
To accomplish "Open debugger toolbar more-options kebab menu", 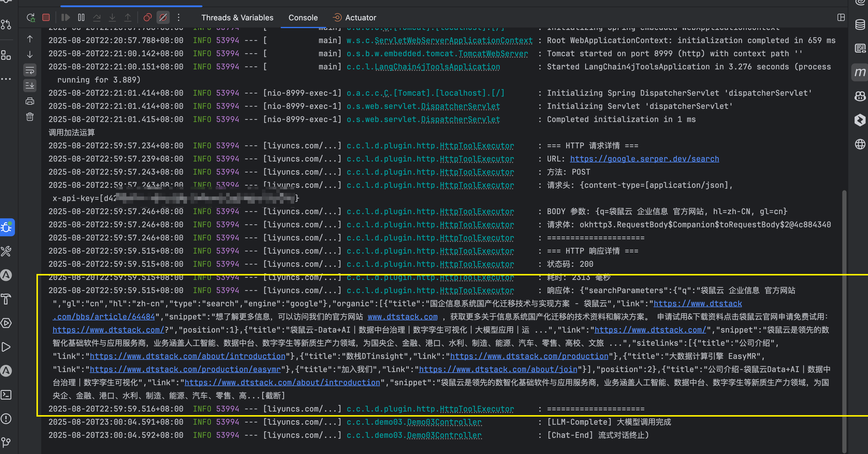I will 179,18.
